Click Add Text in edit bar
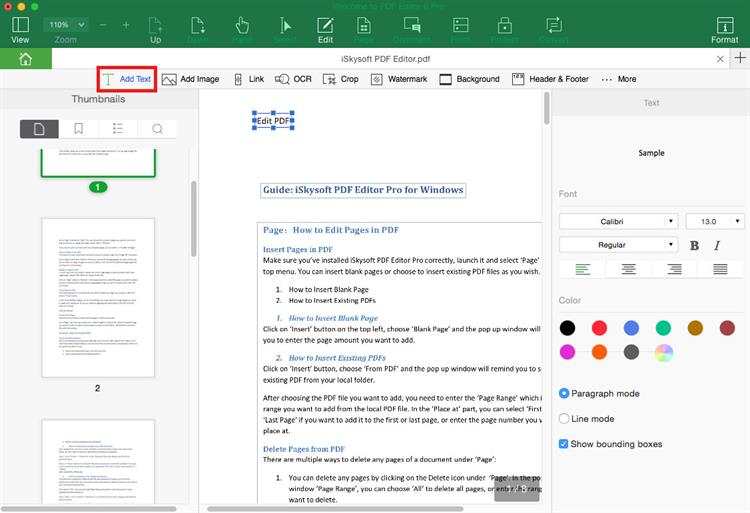Viewport: 750px width, 513px height. click(127, 79)
